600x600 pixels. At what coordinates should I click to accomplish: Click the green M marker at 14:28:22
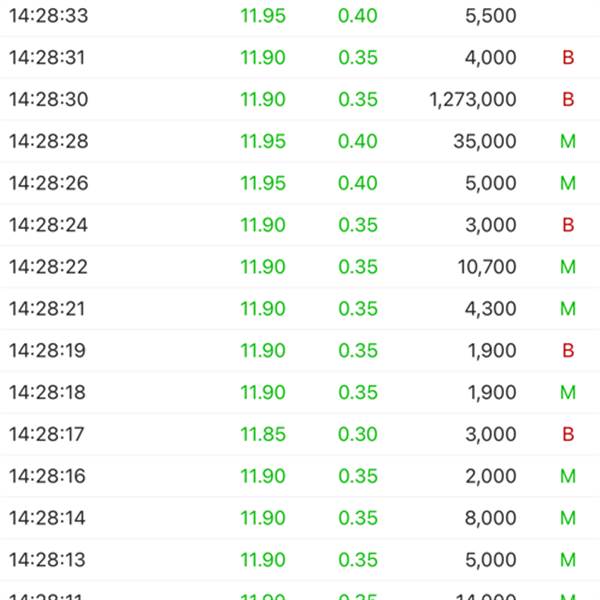568,267
